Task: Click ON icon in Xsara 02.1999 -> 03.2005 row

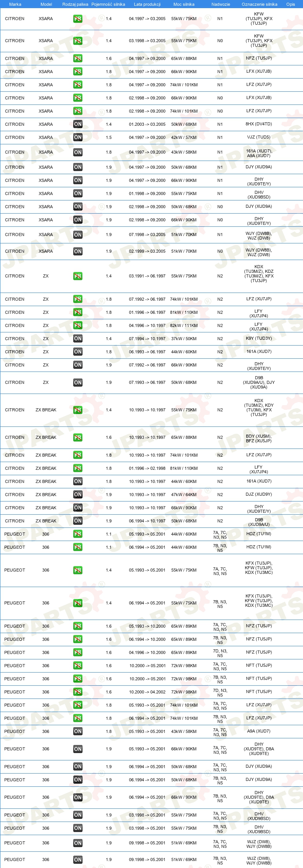Action: point(78,251)
